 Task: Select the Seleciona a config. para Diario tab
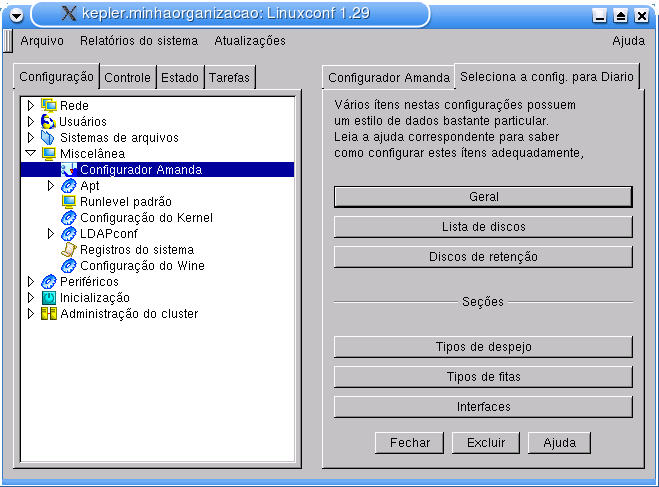coord(547,76)
